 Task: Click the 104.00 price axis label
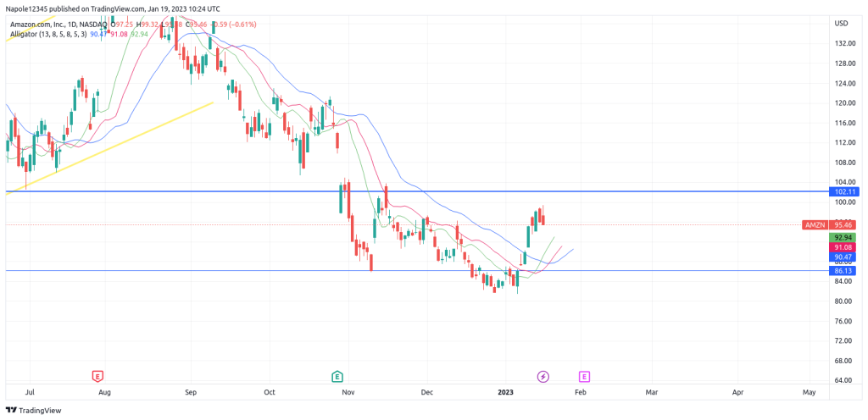point(843,182)
